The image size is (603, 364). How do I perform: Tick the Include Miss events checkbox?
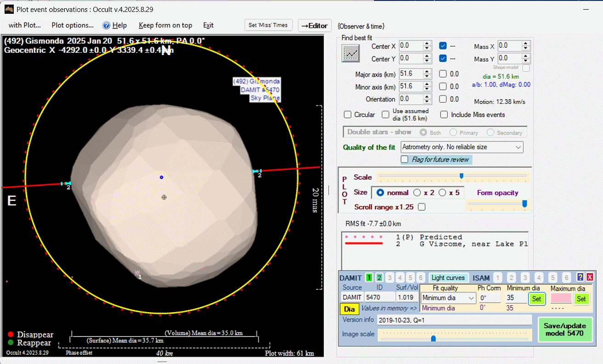444,115
